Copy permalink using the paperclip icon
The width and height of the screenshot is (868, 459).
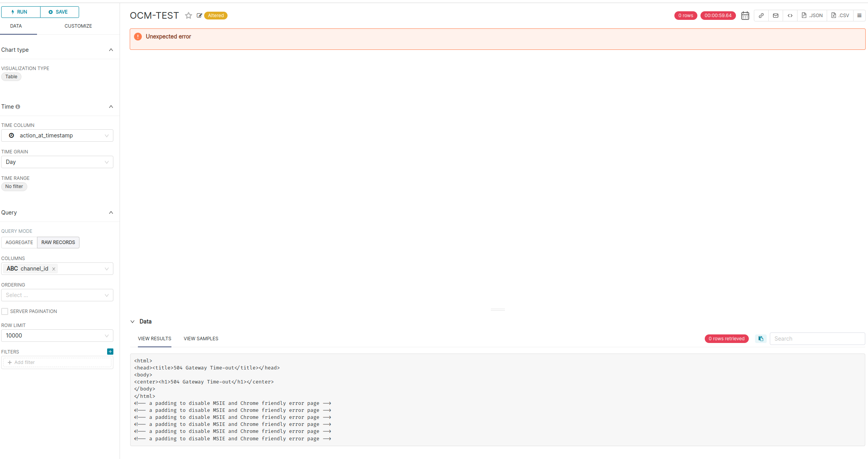tap(761, 16)
